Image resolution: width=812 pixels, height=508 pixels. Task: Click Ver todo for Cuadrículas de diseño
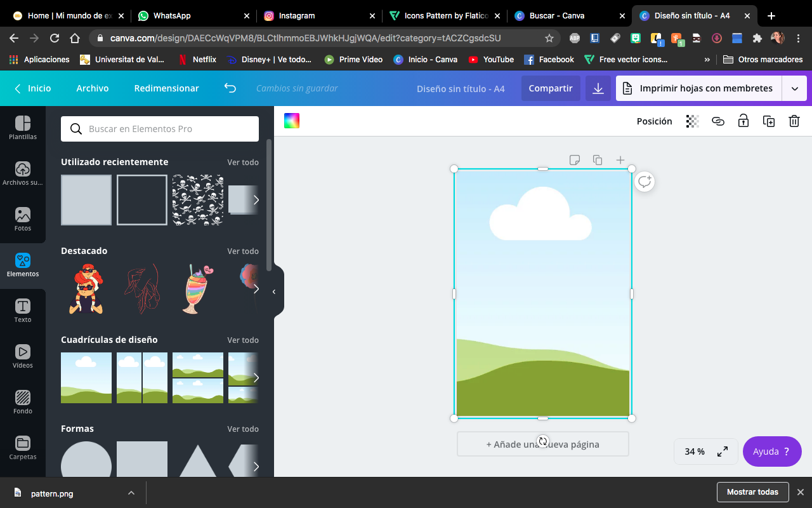(x=243, y=340)
